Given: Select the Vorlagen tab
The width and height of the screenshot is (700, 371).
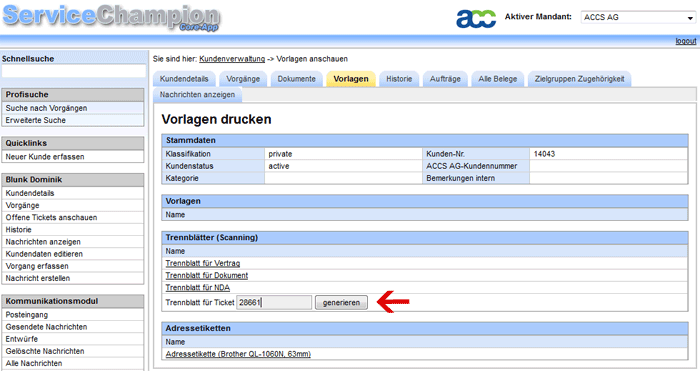Looking at the screenshot, I should click(351, 79).
